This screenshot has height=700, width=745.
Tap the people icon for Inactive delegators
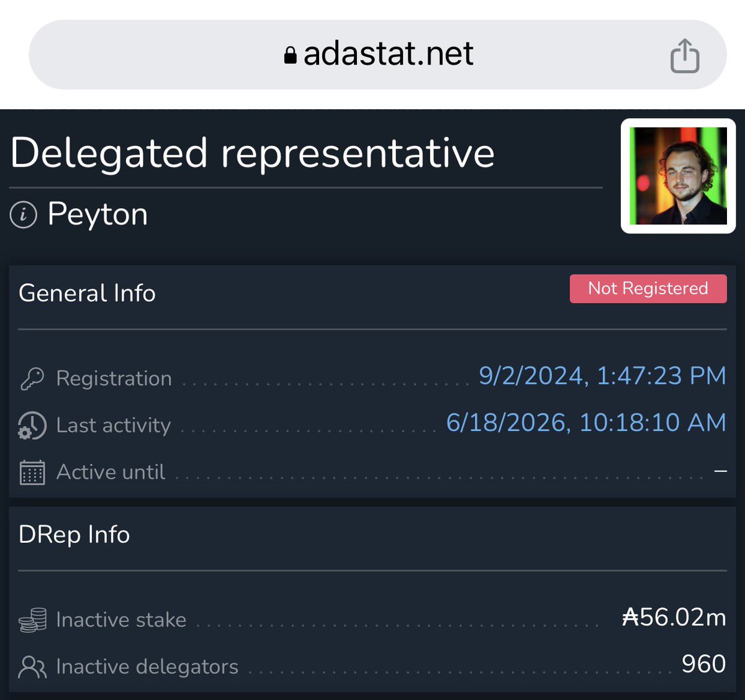[x=32, y=667]
